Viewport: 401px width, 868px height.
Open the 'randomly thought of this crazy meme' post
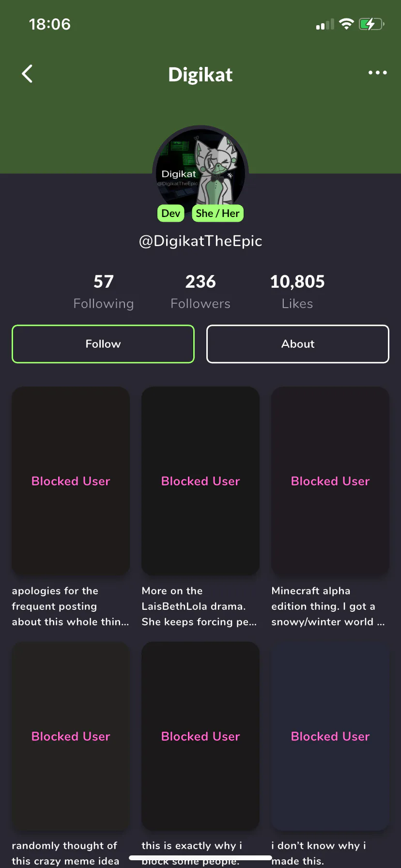click(x=71, y=736)
